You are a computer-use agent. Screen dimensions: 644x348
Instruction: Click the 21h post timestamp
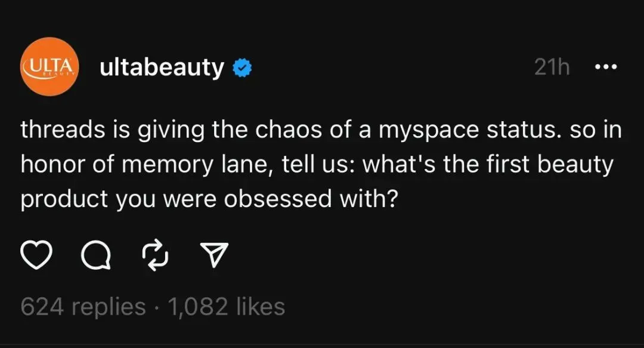click(552, 67)
